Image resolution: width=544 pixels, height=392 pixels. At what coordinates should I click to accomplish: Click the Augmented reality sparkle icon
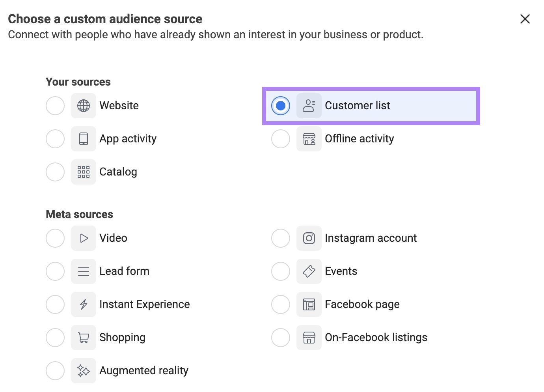pyautogui.click(x=83, y=370)
